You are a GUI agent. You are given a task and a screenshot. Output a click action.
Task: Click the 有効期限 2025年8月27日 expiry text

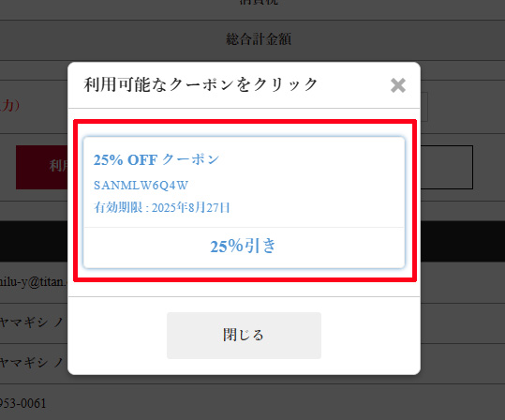(x=162, y=207)
